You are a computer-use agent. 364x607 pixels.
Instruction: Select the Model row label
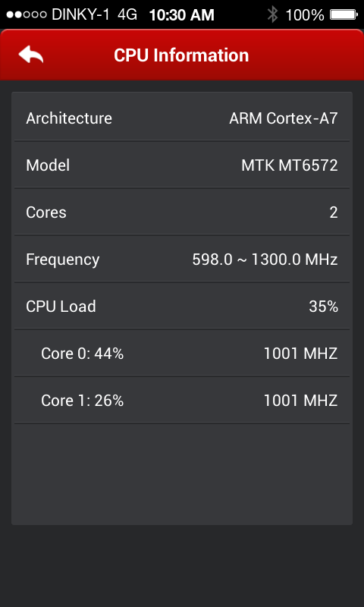click(48, 165)
